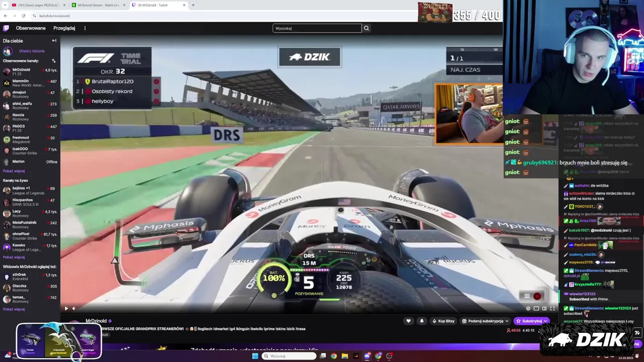Toggle notification bell for MrDzinold
644x362 pixels.
[422, 321]
